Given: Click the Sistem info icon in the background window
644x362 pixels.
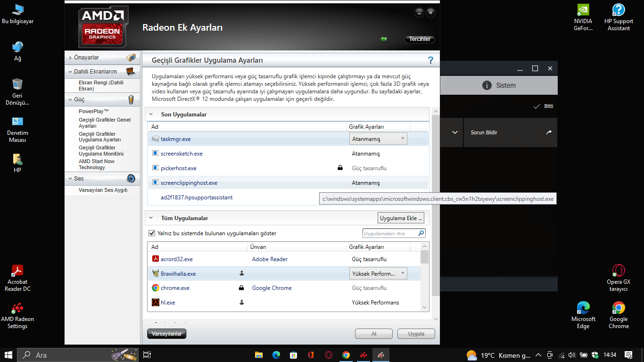Looking at the screenshot, I should (487, 85).
